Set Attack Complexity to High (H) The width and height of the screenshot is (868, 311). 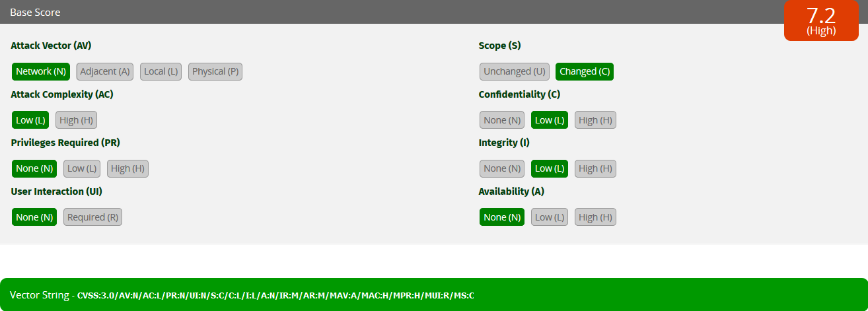click(x=77, y=120)
